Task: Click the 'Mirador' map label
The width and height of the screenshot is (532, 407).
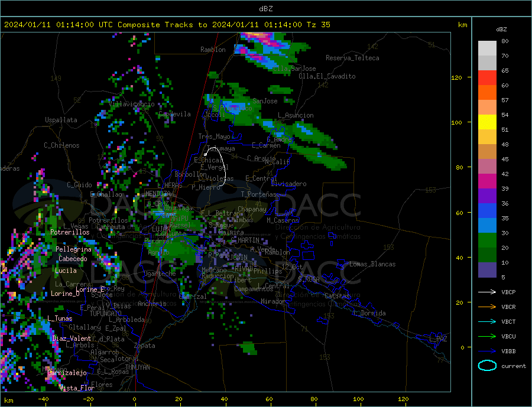Action: [x=273, y=301]
